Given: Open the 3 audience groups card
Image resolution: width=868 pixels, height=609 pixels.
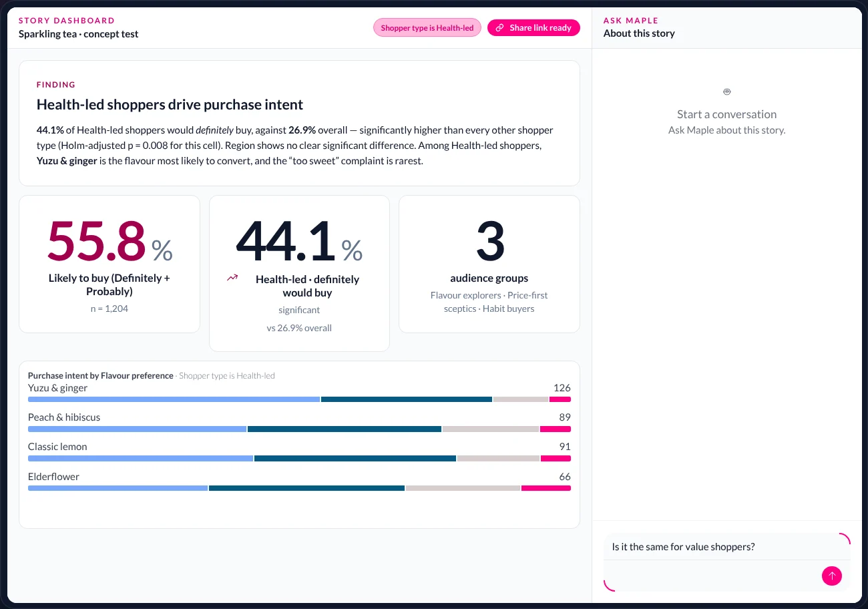Looking at the screenshot, I should coord(489,264).
